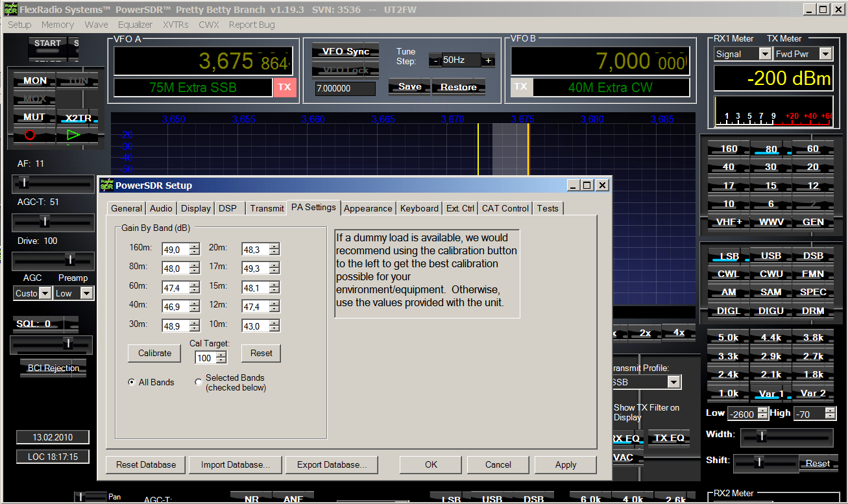
Task: Cancel the PowerSDR Setup dialog
Action: pos(498,464)
